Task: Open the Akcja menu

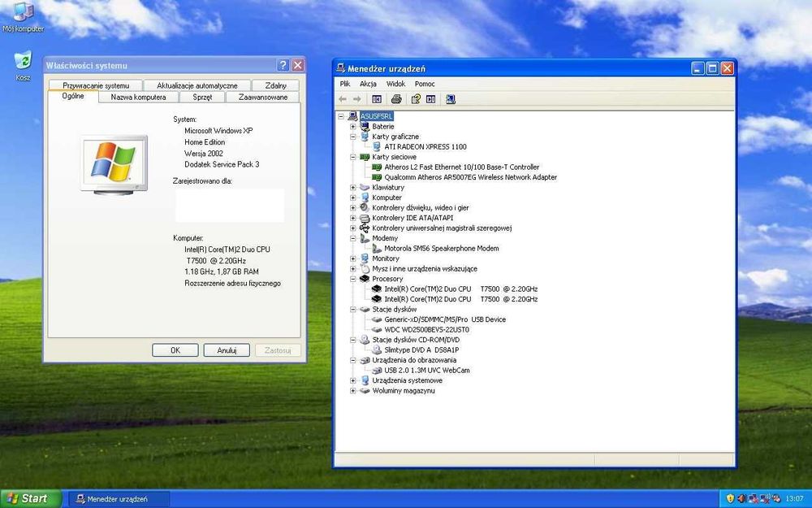Action: 368,84
